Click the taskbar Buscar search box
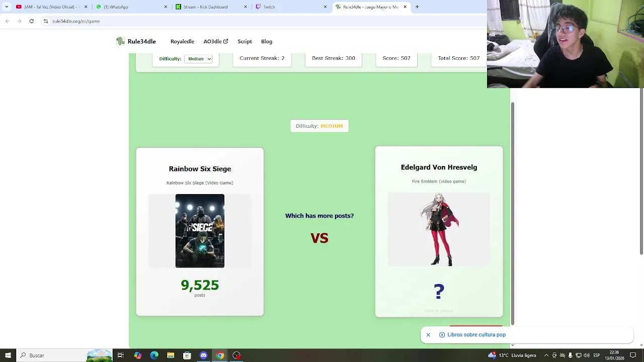The image size is (644, 362). 64,355
